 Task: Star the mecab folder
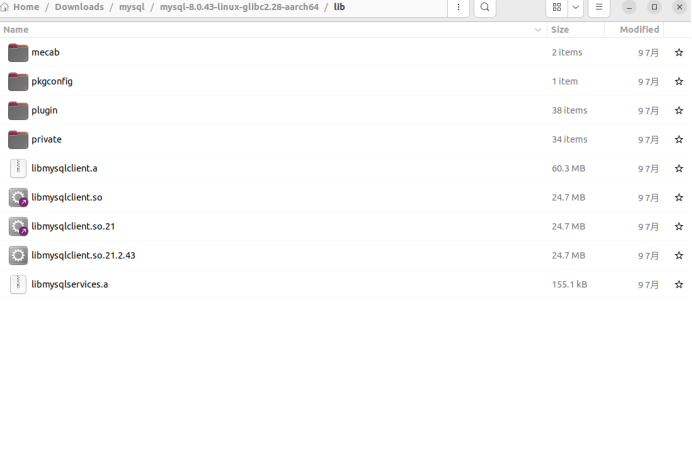pos(679,53)
